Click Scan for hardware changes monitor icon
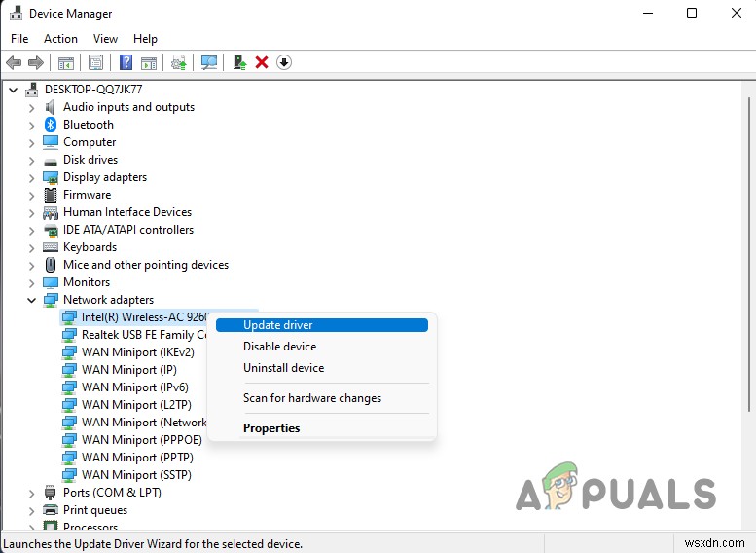Screen dimensions: 756x553 click(x=209, y=62)
